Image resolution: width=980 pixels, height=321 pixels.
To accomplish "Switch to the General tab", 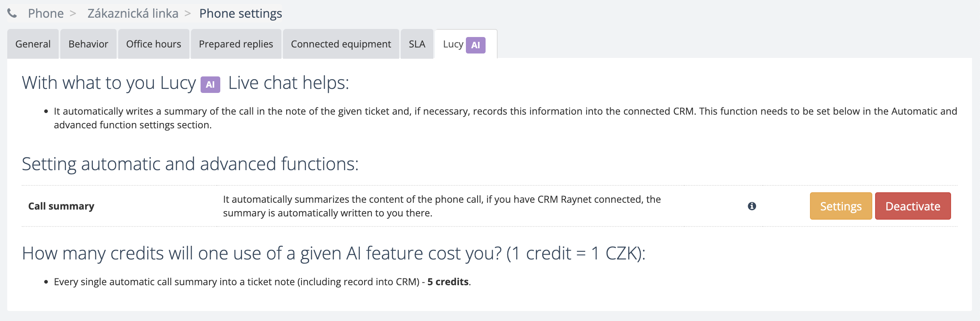I will [33, 44].
